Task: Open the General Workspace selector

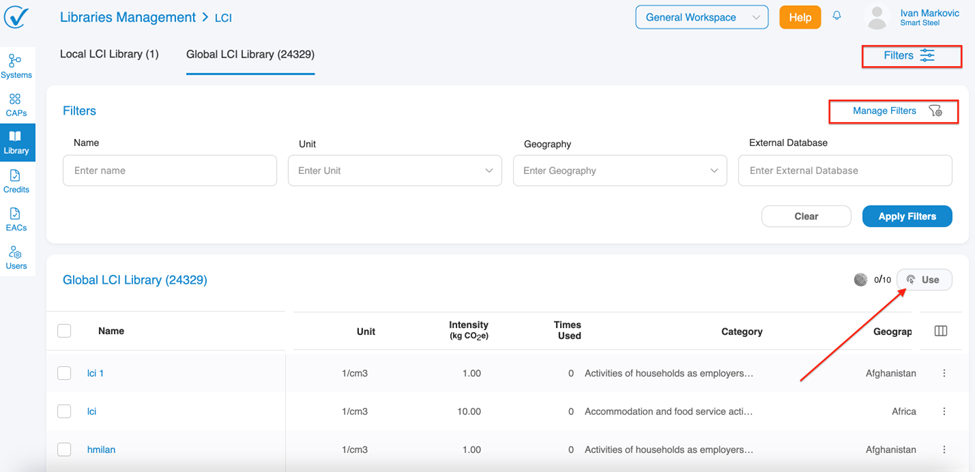Action: point(701,17)
